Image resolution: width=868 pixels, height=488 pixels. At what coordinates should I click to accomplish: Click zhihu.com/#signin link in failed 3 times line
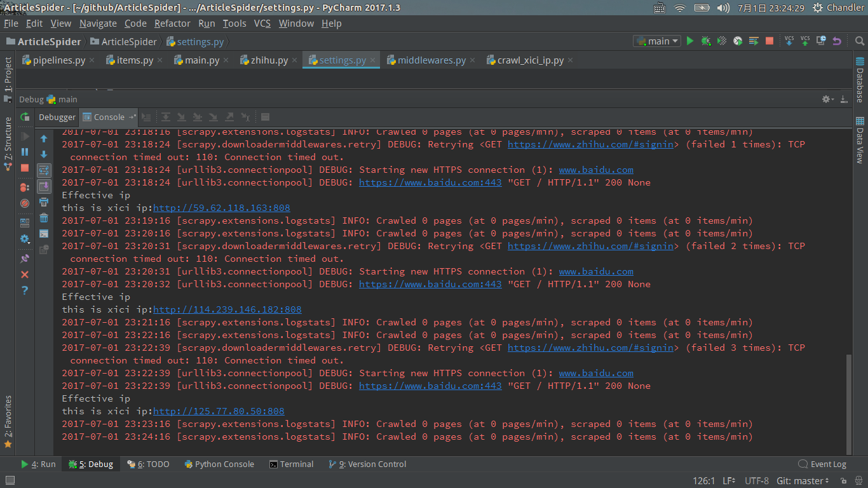coord(590,348)
